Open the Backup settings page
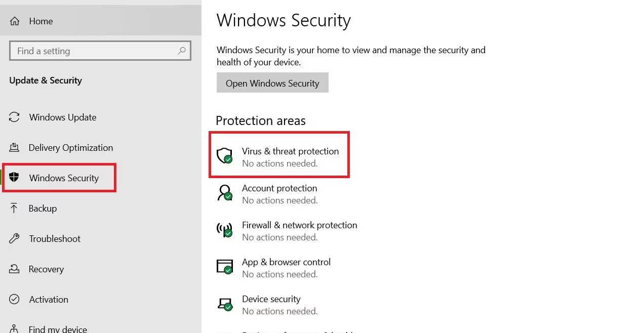644x333 pixels. point(43,209)
